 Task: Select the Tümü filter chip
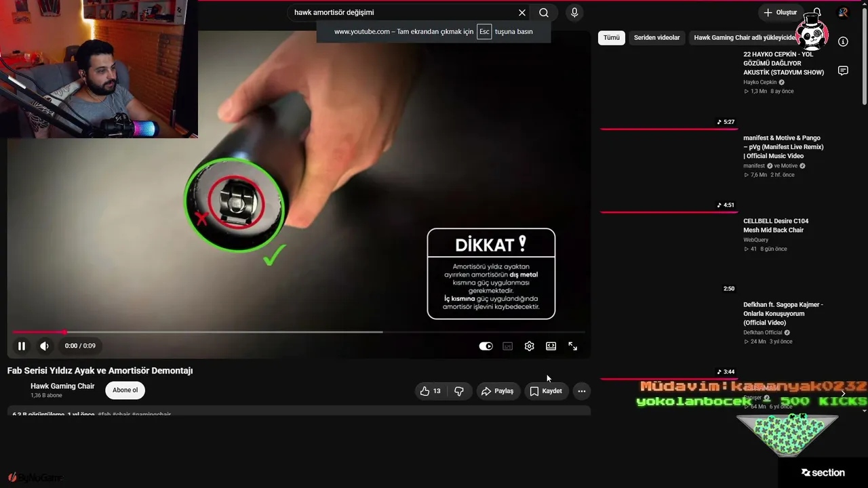(612, 38)
